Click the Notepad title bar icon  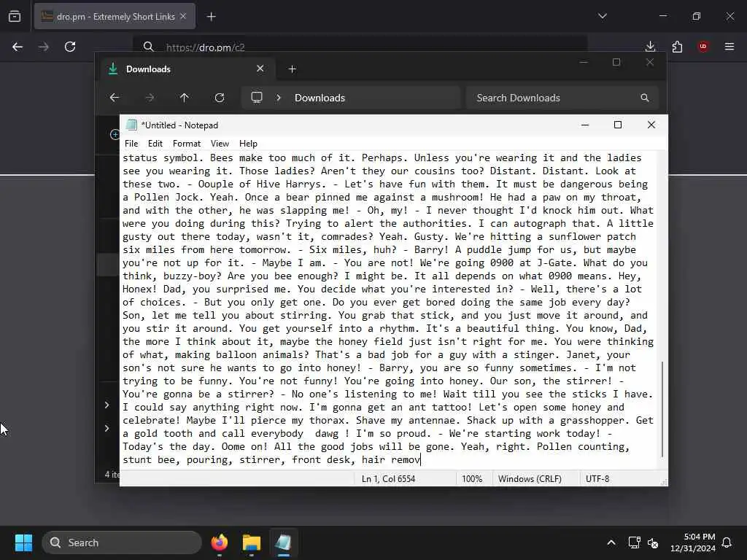131,125
